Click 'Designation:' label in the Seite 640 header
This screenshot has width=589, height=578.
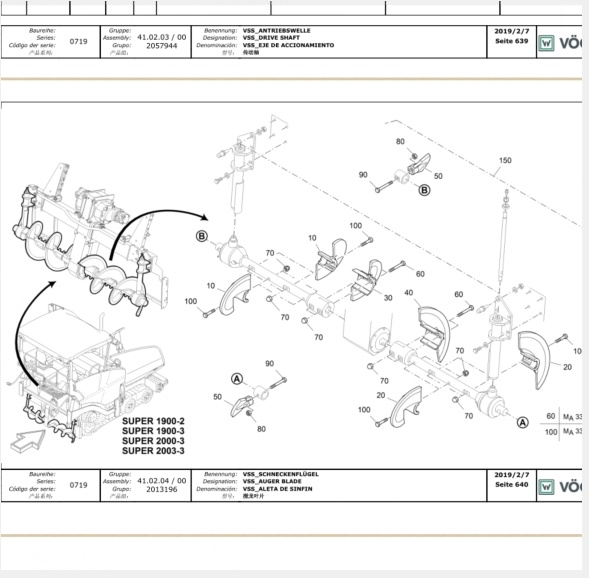tap(220, 481)
